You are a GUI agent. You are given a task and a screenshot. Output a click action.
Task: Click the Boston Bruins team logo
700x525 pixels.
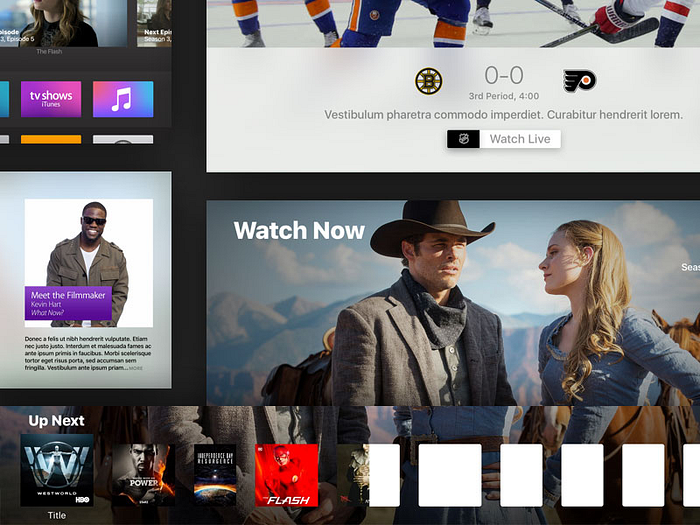coord(429,81)
